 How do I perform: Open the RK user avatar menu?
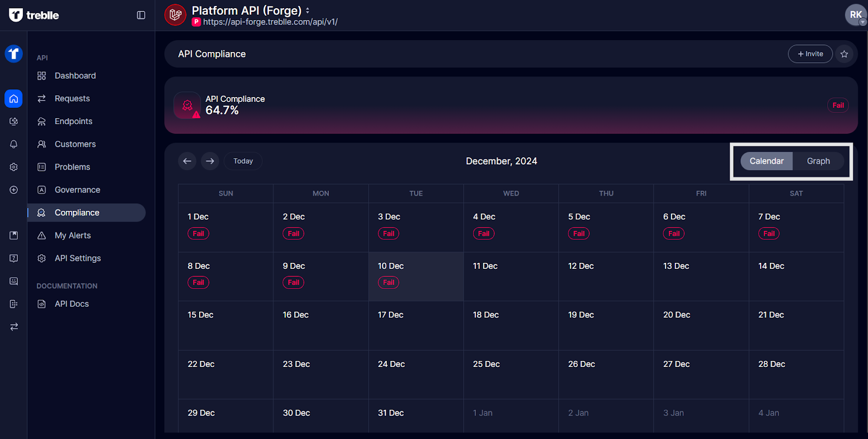(856, 15)
